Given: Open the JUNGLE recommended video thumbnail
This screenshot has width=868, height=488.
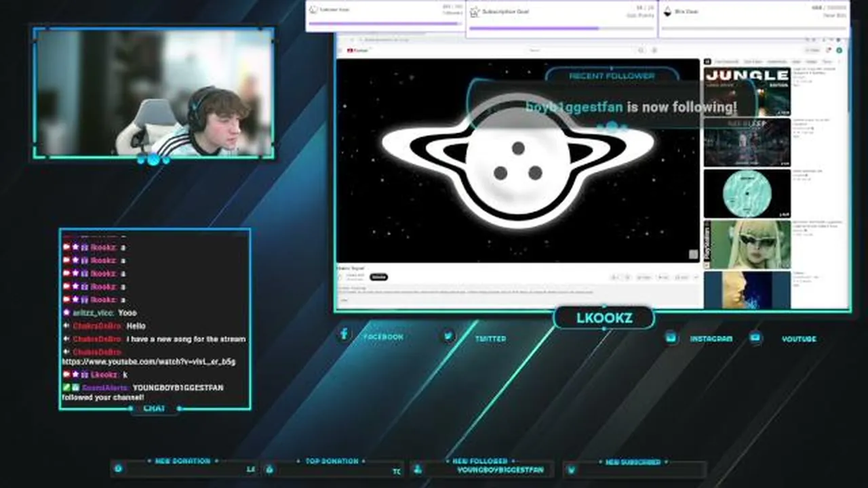Looking at the screenshot, I should point(747,91).
